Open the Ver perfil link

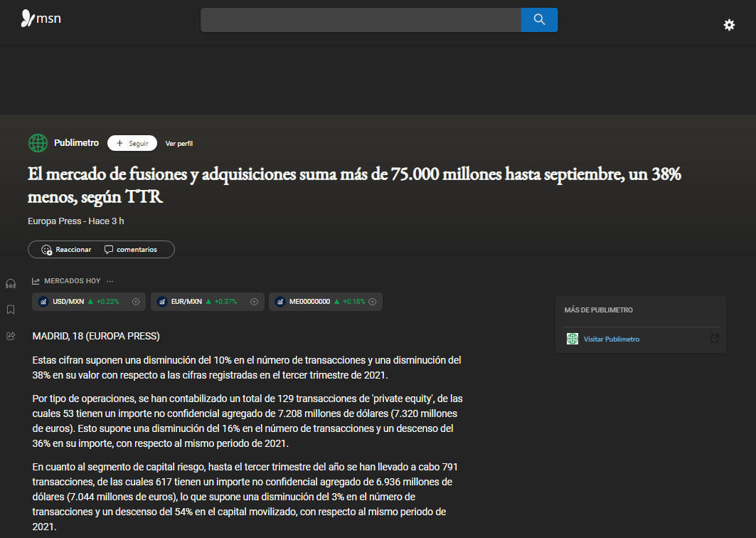tap(179, 144)
